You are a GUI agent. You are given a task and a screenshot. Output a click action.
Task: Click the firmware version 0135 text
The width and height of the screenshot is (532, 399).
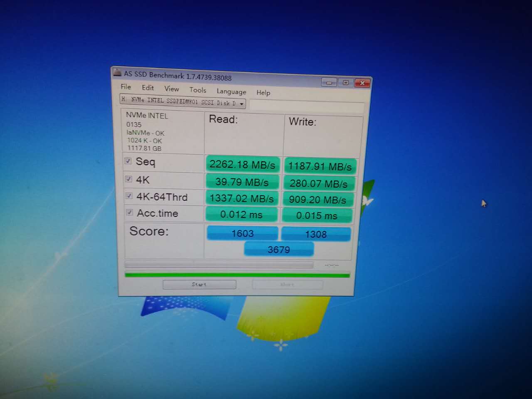(134, 124)
